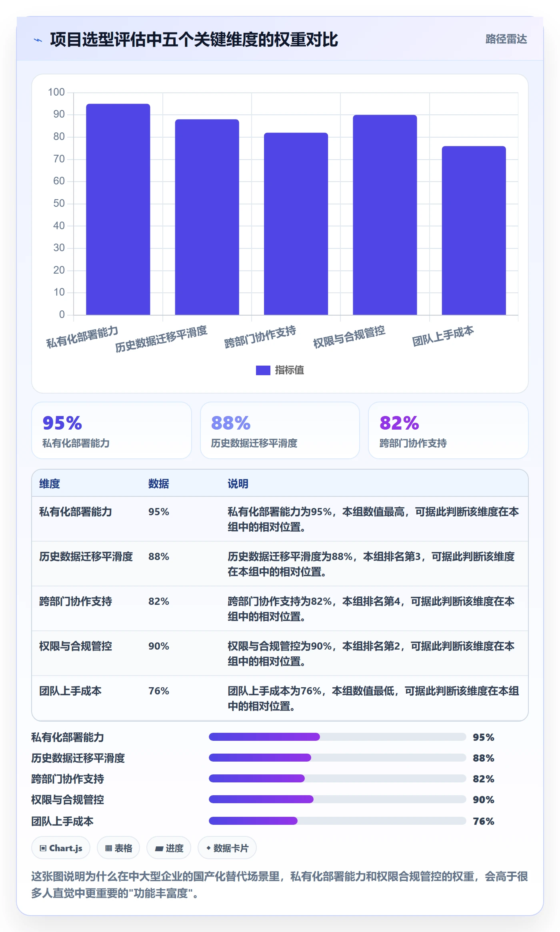Select the 私有化部署能力 table row name
The width and height of the screenshot is (560, 932).
point(76,512)
